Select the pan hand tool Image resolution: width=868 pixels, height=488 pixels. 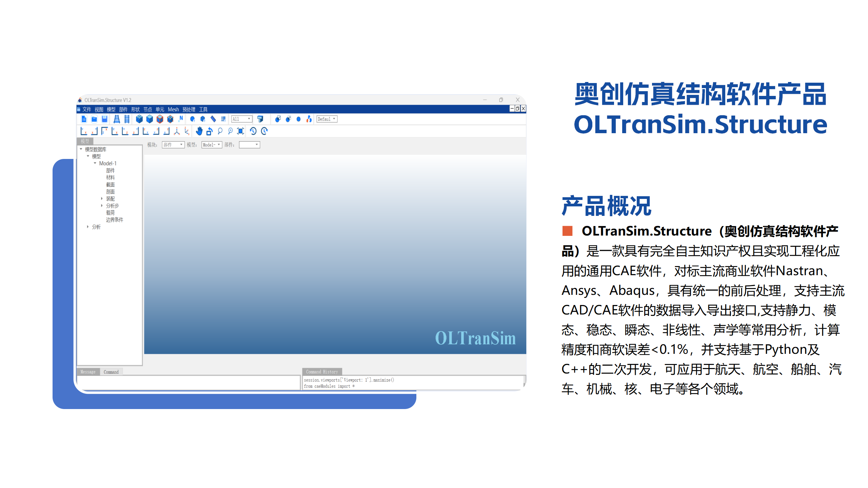[x=199, y=131]
